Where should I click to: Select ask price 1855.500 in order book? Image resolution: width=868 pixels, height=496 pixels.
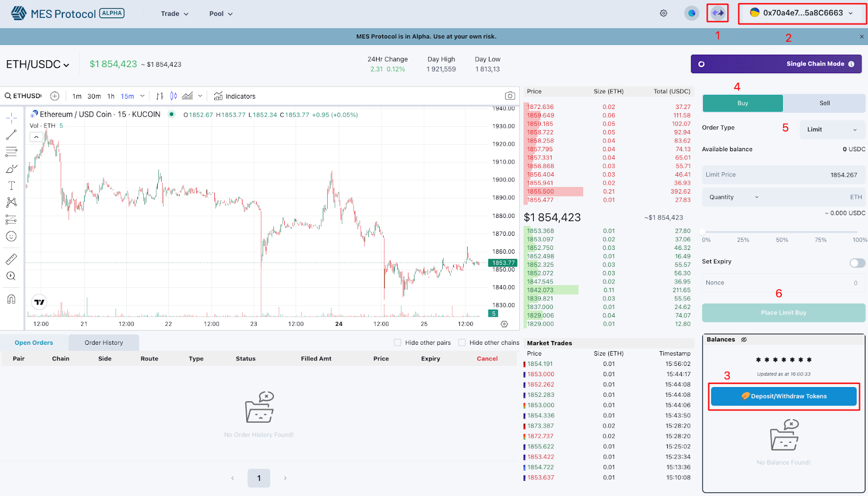tap(540, 191)
